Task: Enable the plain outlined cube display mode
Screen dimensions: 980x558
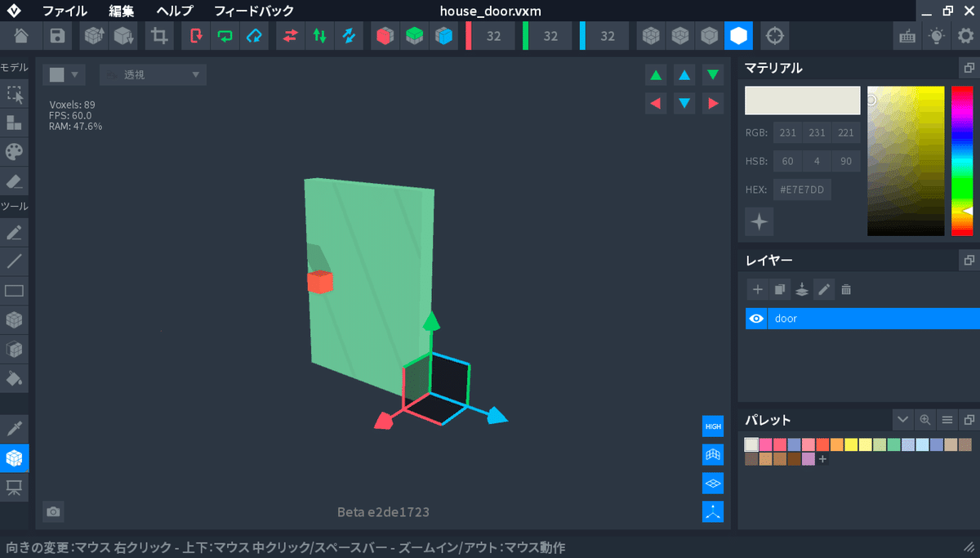Action: pos(710,36)
